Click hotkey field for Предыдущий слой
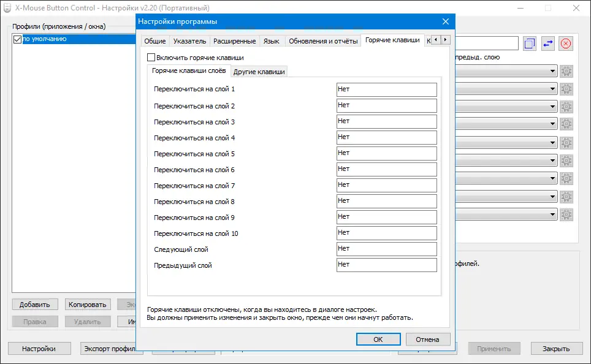 click(387, 265)
